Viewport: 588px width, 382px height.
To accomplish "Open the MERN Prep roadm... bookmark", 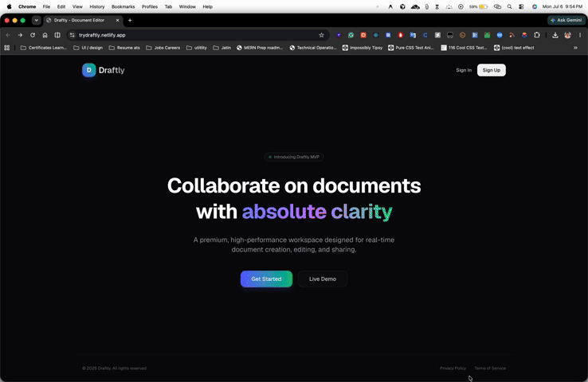I will point(260,48).
